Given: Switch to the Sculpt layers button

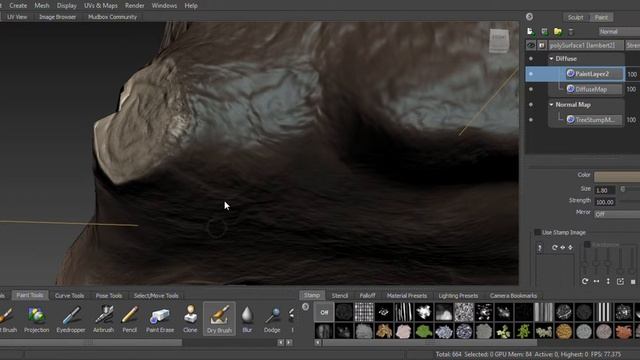Looking at the screenshot, I should tap(575, 17).
